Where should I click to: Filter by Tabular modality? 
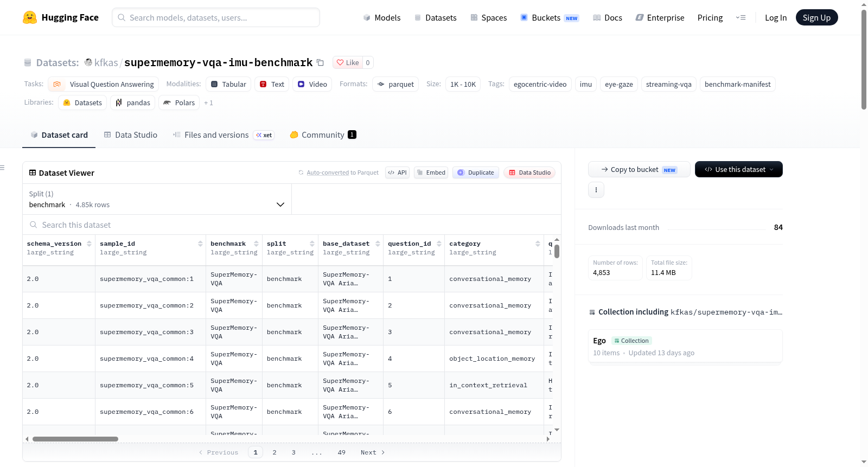click(x=228, y=84)
